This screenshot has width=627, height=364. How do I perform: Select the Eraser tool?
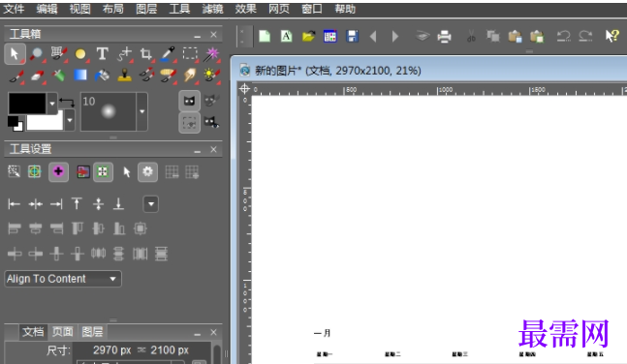(37, 76)
